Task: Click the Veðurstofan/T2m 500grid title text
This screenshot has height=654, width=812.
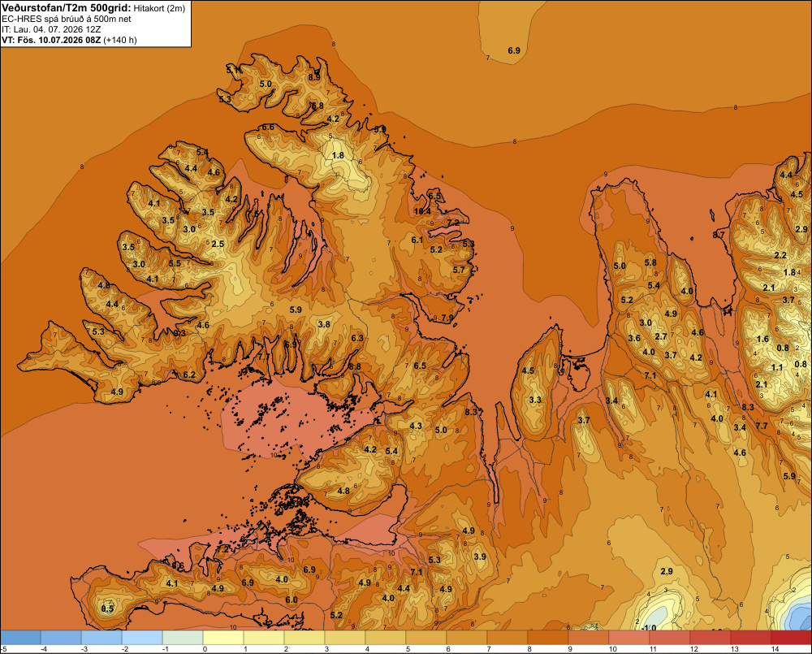Action: pos(66,7)
